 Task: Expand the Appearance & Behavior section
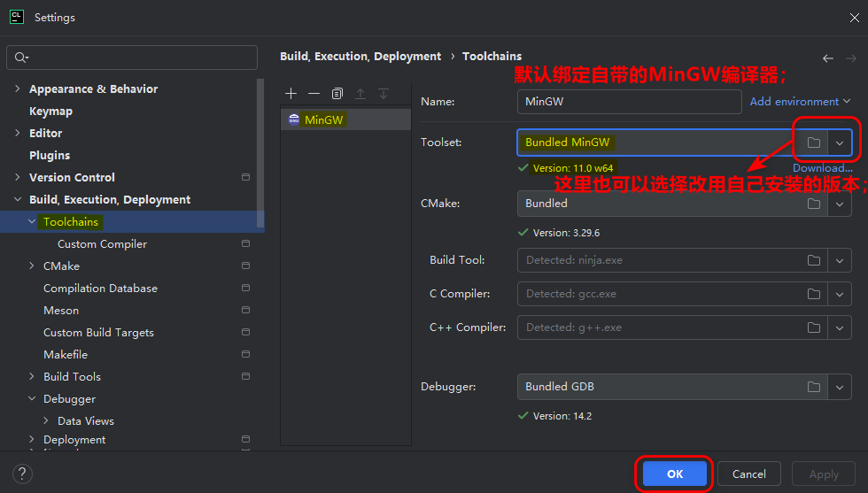(x=18, y=89)
